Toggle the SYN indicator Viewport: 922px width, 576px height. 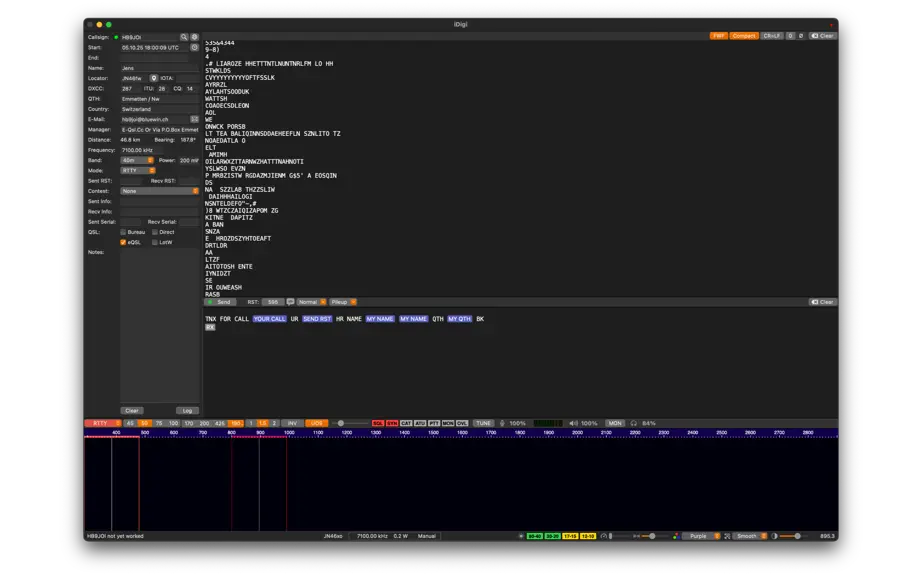tap(392, 423)
